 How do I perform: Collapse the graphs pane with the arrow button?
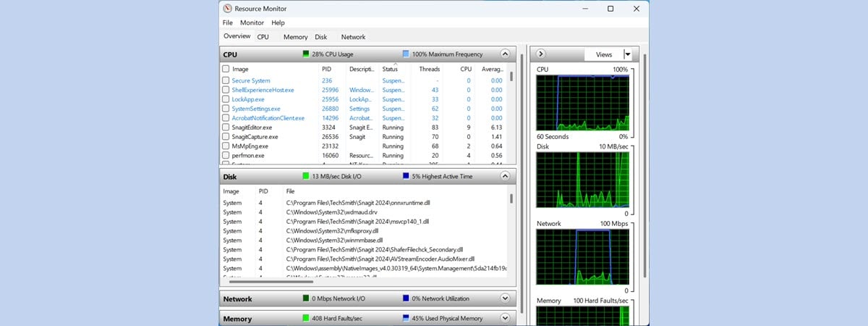point(540,54)
